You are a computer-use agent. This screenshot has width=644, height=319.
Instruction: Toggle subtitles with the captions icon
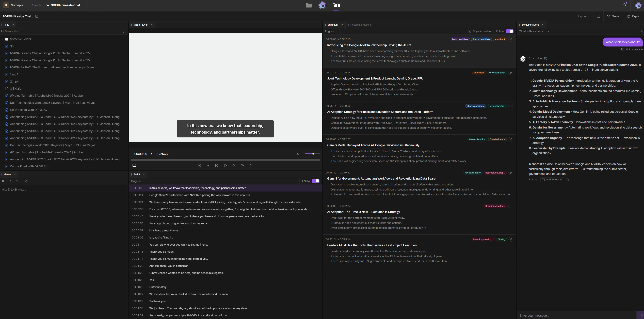click(x=134, y=166)
